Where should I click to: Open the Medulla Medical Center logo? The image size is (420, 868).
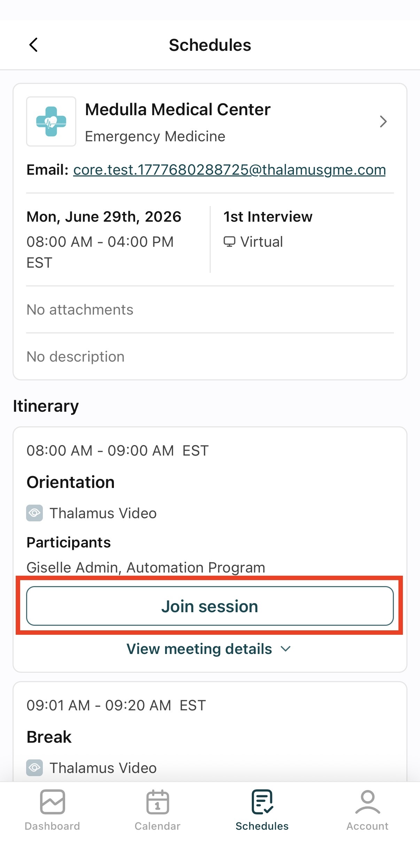coord(51,121)
